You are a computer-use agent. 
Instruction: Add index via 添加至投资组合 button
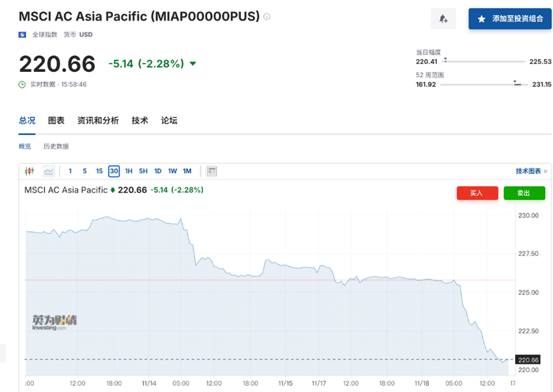509,18
